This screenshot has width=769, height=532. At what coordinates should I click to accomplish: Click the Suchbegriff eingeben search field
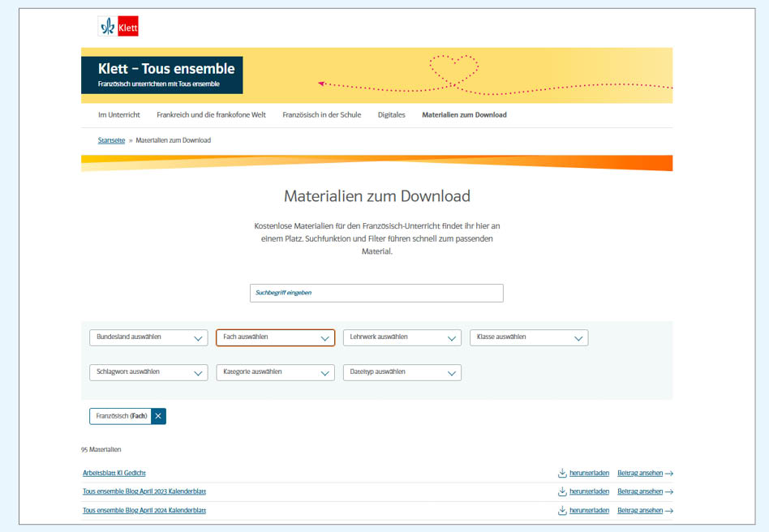click(376, 294)
